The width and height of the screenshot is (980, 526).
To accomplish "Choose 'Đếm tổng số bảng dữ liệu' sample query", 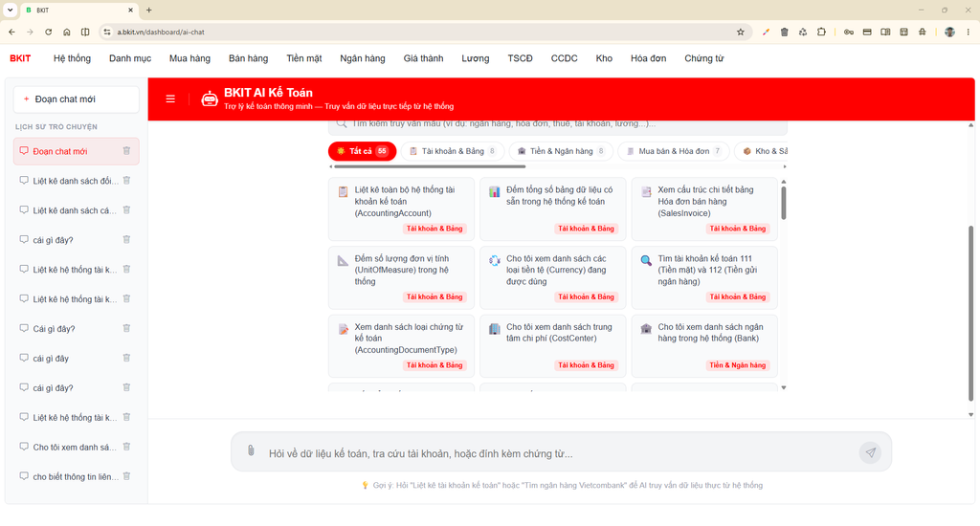I will 552,208.
